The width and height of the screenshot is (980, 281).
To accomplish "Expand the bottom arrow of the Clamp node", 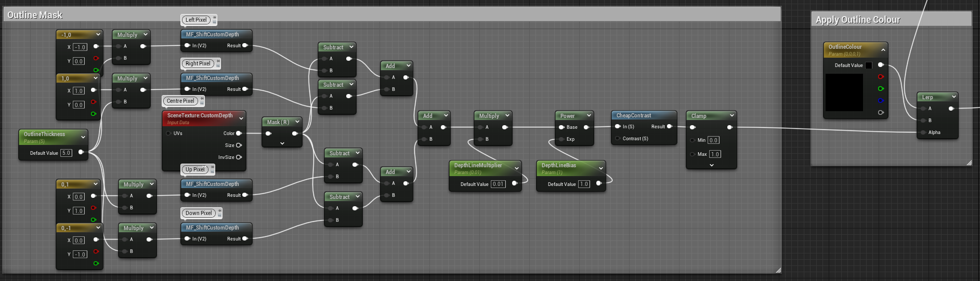I will (x=711, y=165).
